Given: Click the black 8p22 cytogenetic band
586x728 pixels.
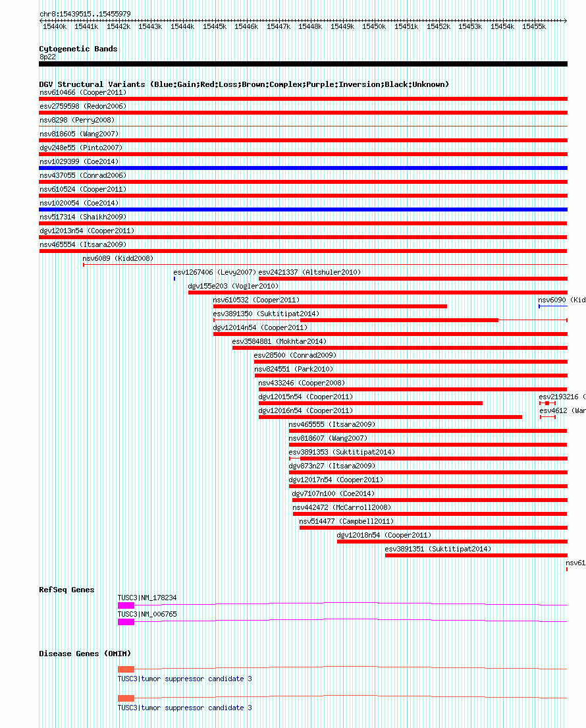Looking at the screenshot, I should [304, 64].
